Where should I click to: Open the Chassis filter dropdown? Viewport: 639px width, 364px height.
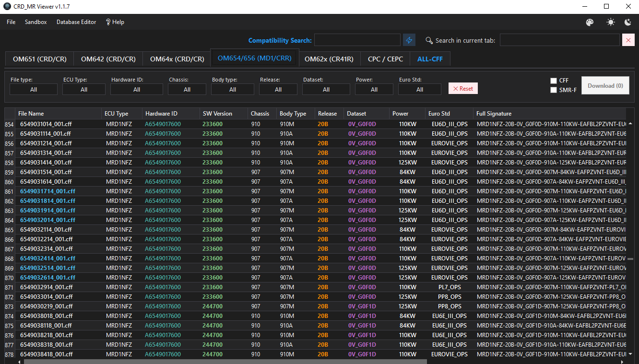pyautogui.click(x=187, y=89)
